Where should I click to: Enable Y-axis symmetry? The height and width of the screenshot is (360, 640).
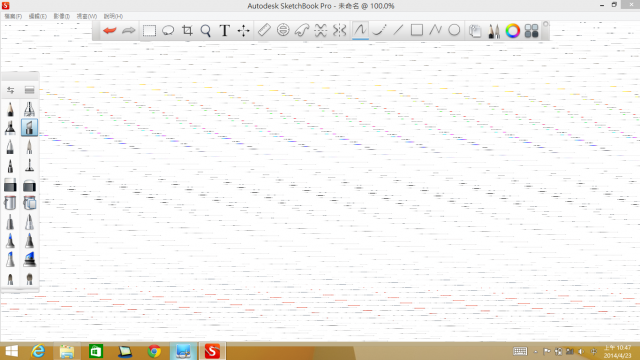coord(340,30)
